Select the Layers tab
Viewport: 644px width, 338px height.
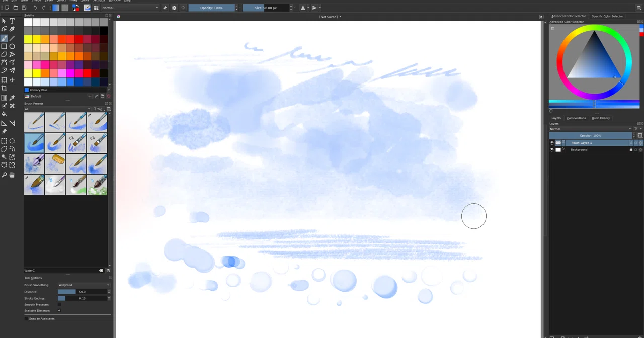pyautogui.click(x=556, y=118)
